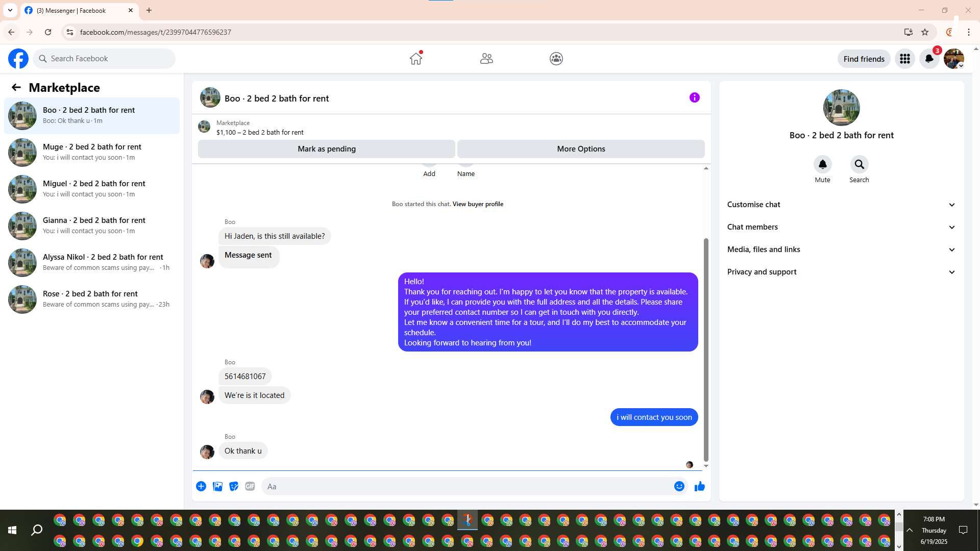This screenshot has width=980, height=551.
Task: Open the Groups icon in top navigation
Action: [x=556, y=59]
